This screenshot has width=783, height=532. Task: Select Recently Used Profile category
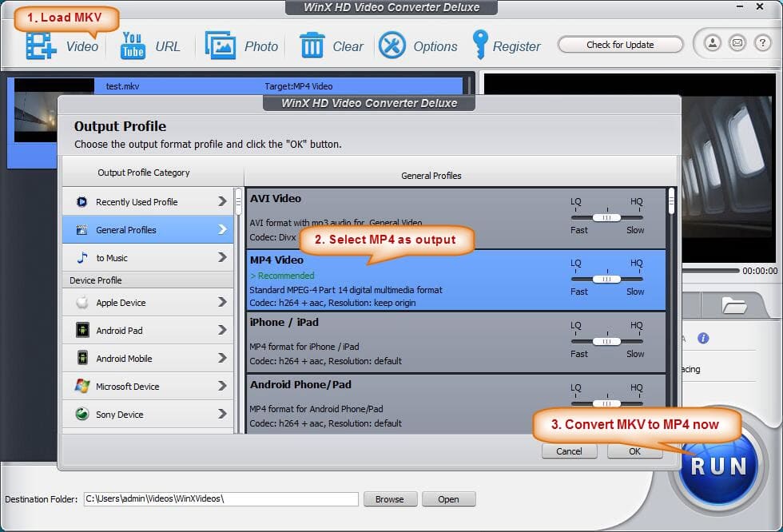point(148,201)
